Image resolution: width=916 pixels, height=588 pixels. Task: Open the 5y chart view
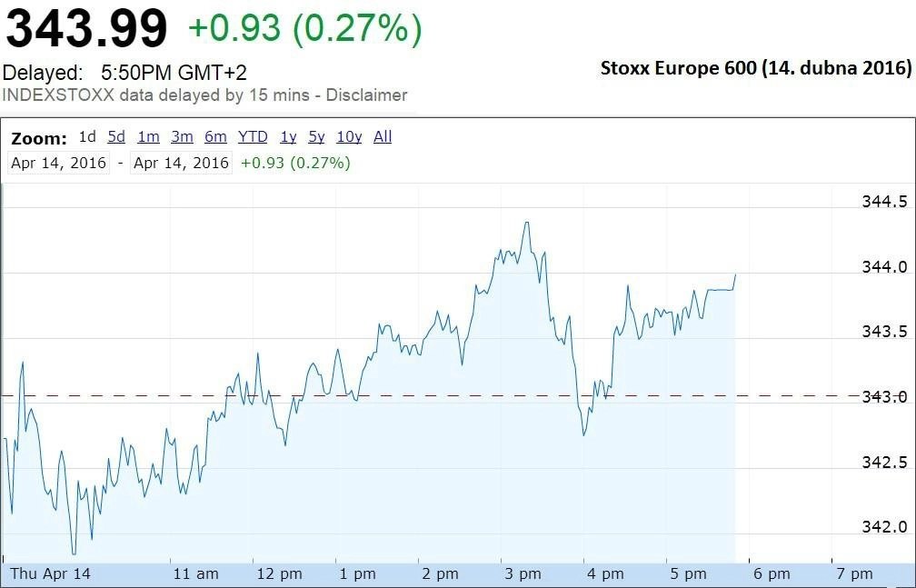tap(316, 136)
